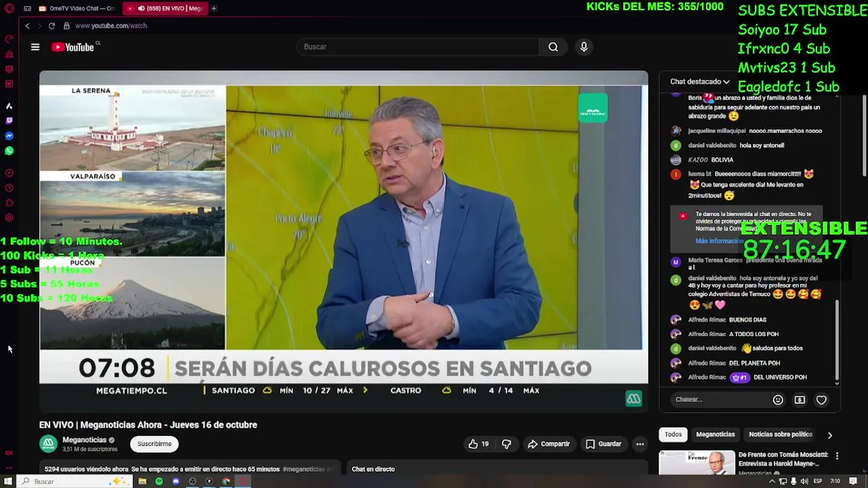Like the video thumbs up
The image size is (868, 488).
click(478, 444)
